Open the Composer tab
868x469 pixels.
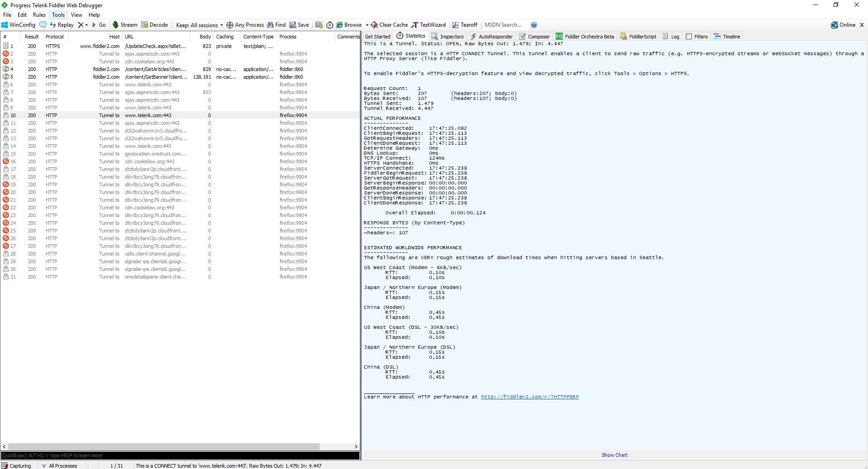(x=534, y=37)
